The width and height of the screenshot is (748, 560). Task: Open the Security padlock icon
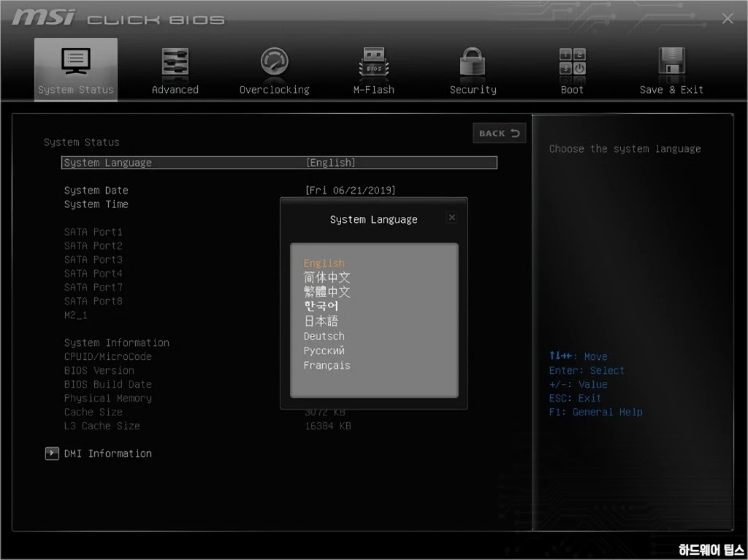click(473, 61)
